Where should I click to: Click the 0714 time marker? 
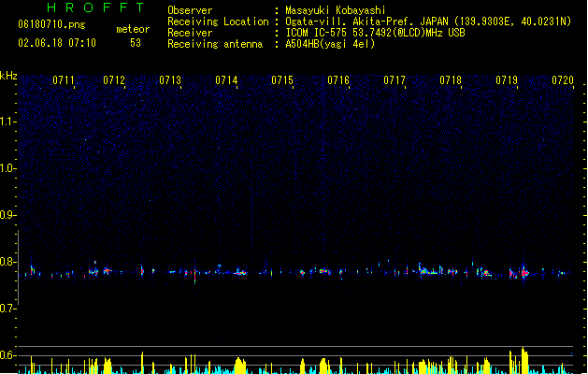coord(226,80)
